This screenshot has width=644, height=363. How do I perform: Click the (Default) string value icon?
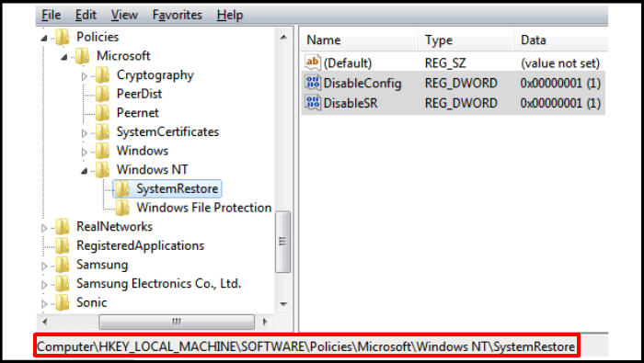tap(313, 62)
